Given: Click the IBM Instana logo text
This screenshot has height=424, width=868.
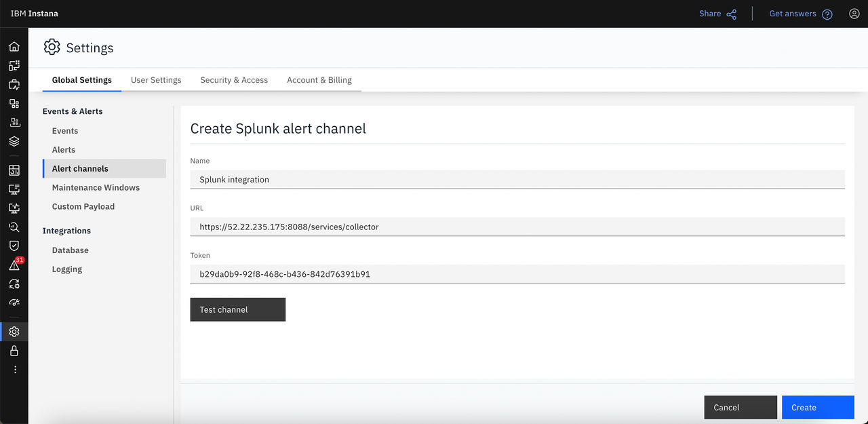Looking at the screenshot, I should click(x=35, y=14).
